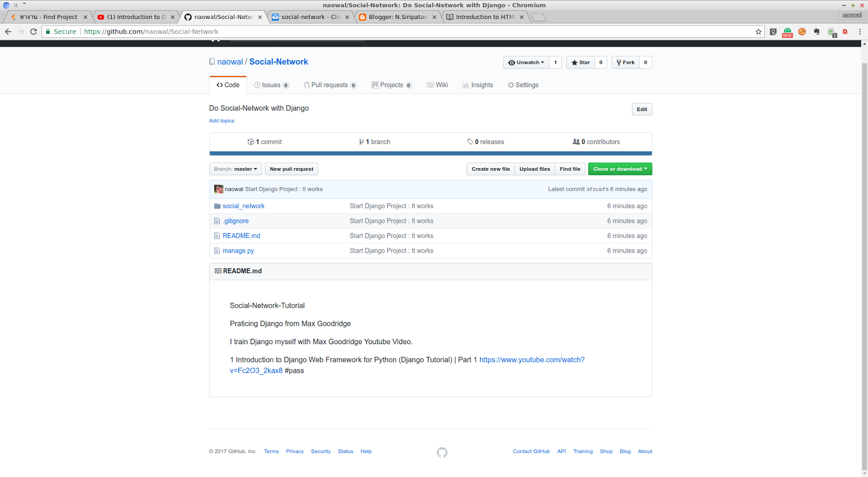
Task: Unwatch the repository
Action: tap(526, 62)
